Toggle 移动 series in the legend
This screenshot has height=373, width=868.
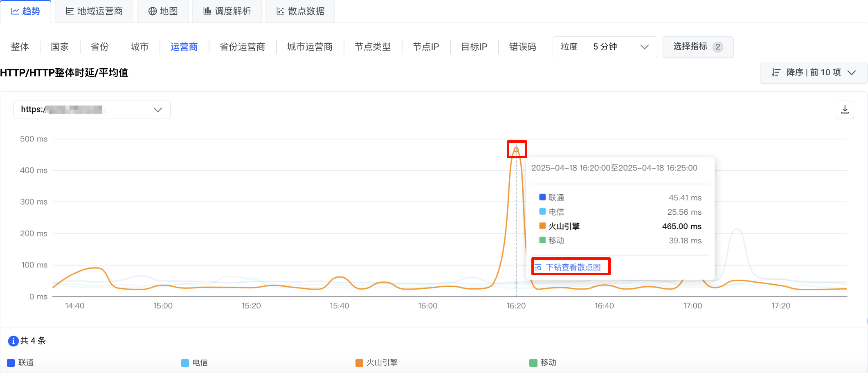point(543,363)
